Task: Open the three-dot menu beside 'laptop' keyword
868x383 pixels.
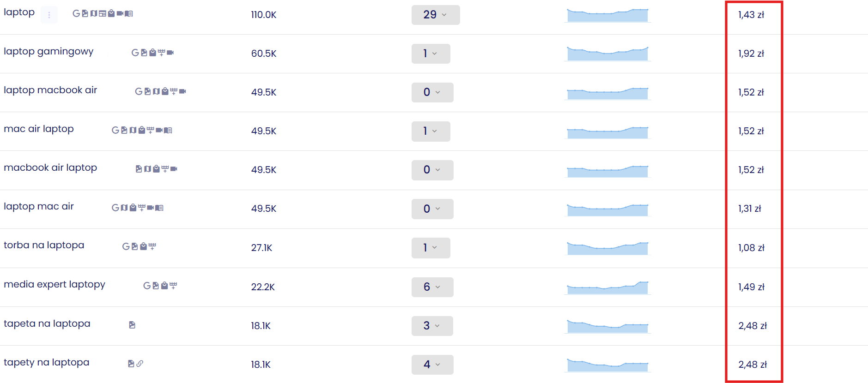Action: click(49, 15)
